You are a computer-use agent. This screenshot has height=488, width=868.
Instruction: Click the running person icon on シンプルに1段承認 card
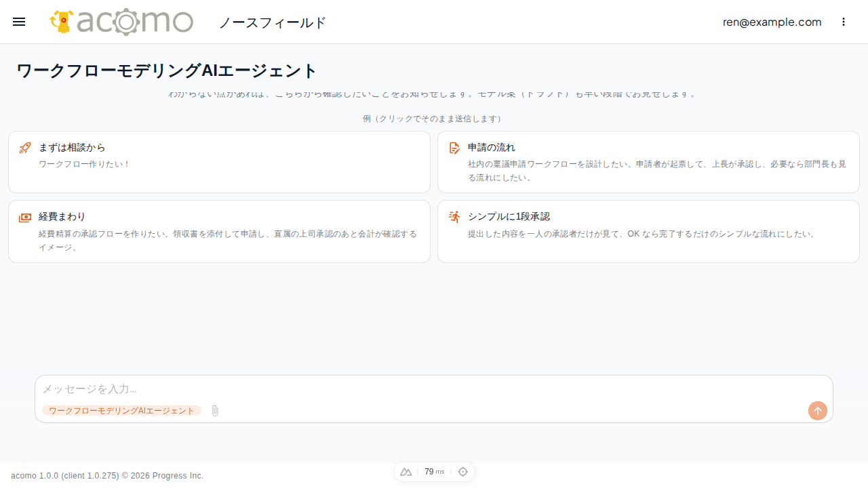click(x=454, y=217)
